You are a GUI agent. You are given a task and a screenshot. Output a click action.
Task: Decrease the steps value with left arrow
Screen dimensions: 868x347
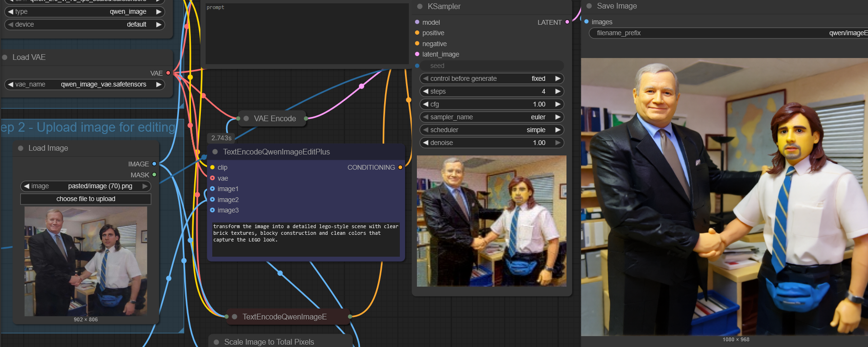426,91
